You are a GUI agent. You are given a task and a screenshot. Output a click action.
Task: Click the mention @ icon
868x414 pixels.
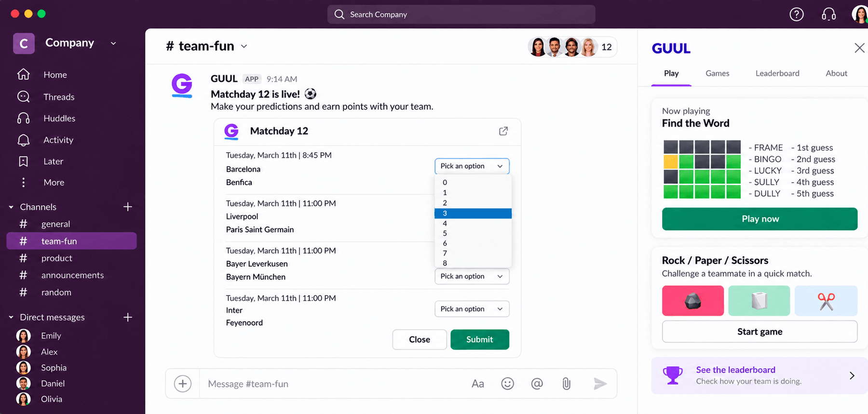pos(537,384)
